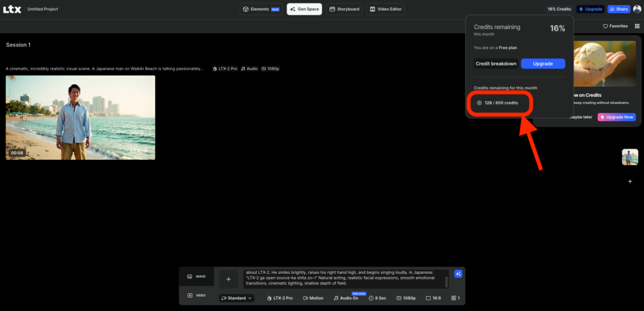Image resolution: width=644 pixels, height=311 pixels.
Task: Click the blue AI enhance prompt icon
Action: tap(458, 273)
